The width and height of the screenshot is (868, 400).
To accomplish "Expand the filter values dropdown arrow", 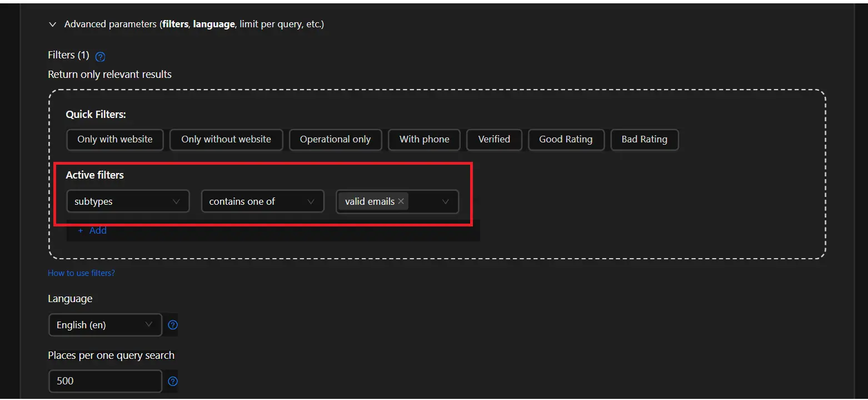I will pos(445,201).
